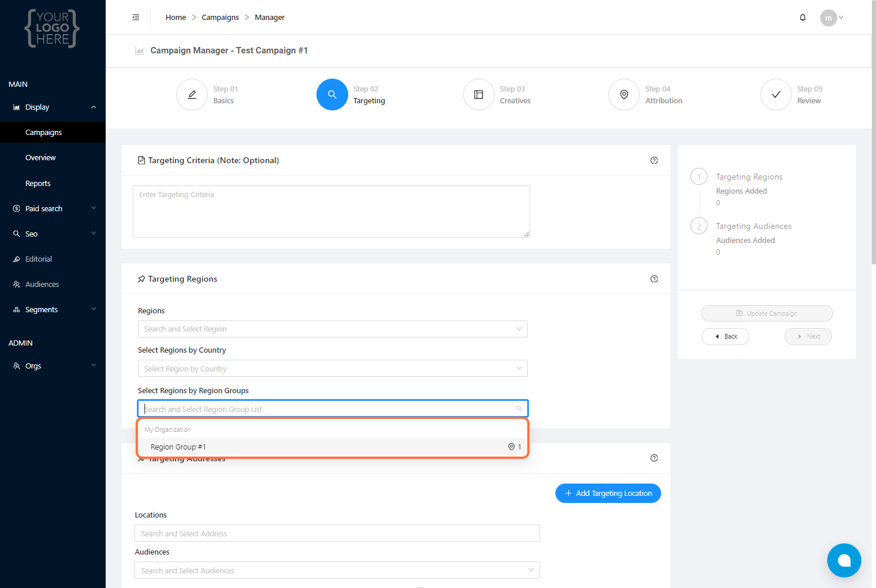
Task: Open the Select Region by Country dropdown
Action: 332,369
